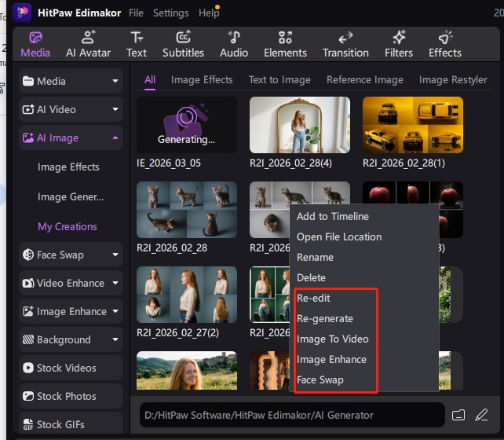Open the Transition panel

click(x=345, y=44)
